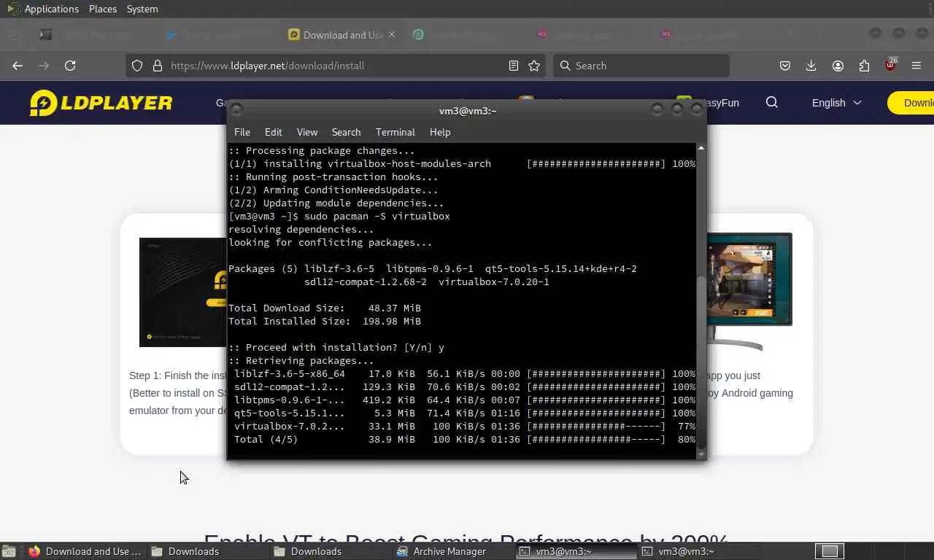This screenshot has width=934, height=560.
Task: Click the URL address field
Action: 336,66
